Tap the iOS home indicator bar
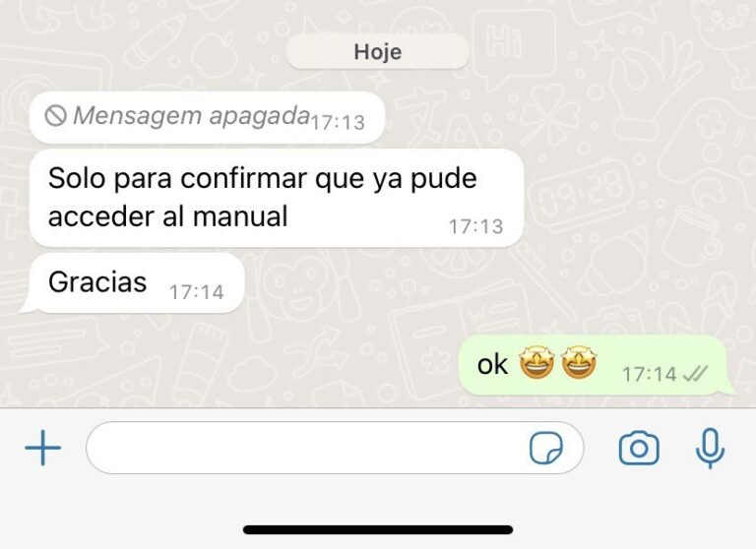This screenshot has width=756, height=549. pos(378,529)
